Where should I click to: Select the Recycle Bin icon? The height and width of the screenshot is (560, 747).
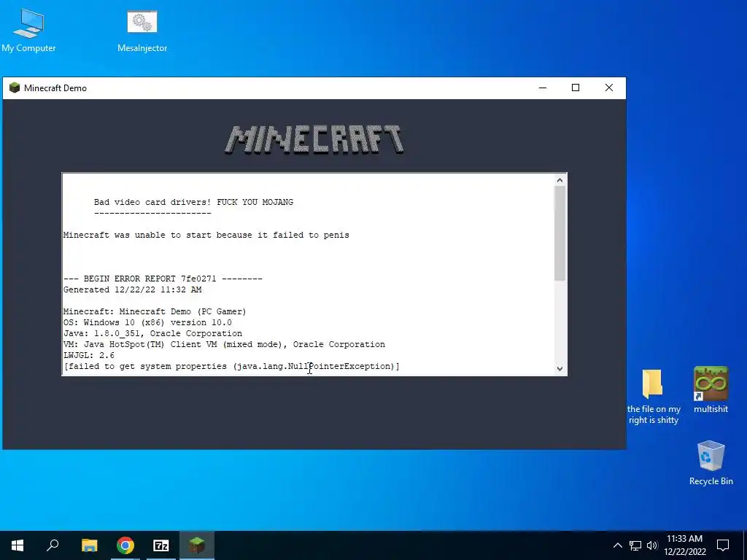pyautogui.click(x=711, y=462)
